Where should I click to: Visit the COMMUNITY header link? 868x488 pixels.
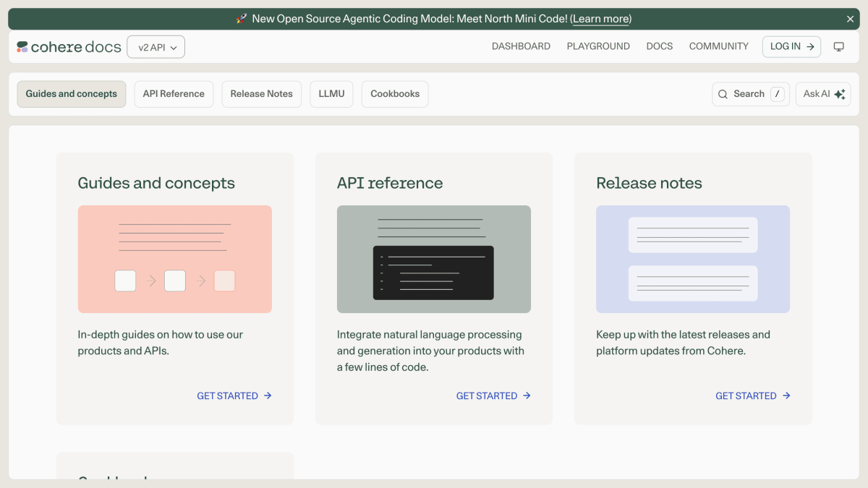[719, 46]
